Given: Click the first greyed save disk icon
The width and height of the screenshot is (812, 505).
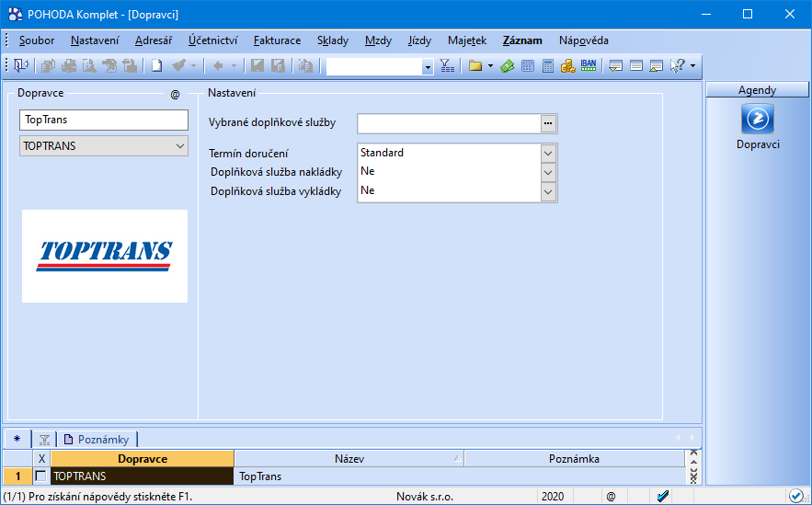Looking at the screenshot, I should pyautogui.click(x=257, y=66).
